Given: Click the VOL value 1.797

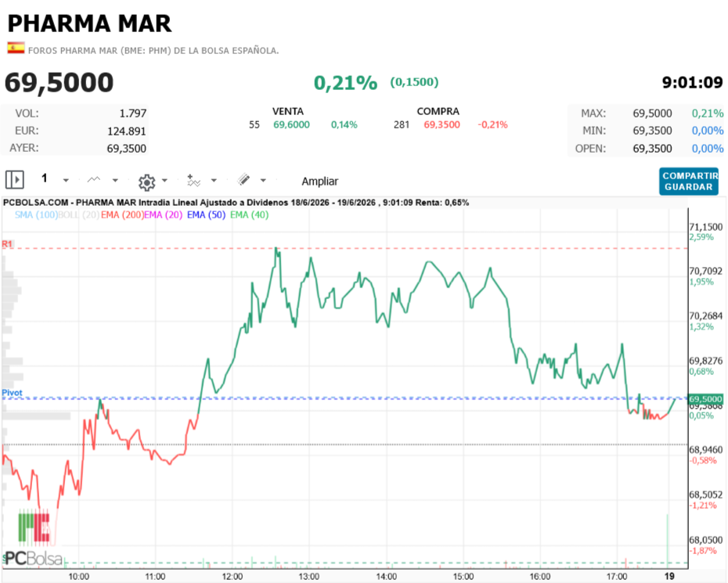Looking at the screenshot, I should [133, 113].
